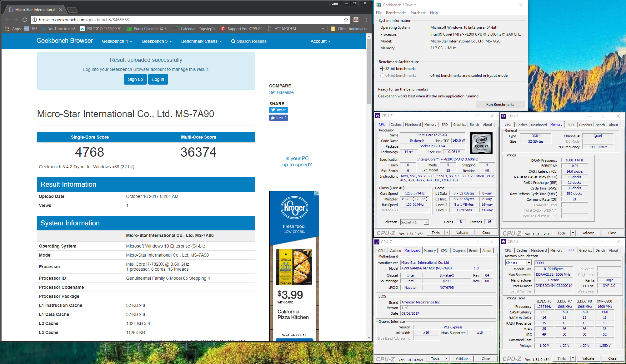Open Tools dropdown arrow in CPU-Z Memory window
This screenshot has height=364, width=626.
point(573,233)
